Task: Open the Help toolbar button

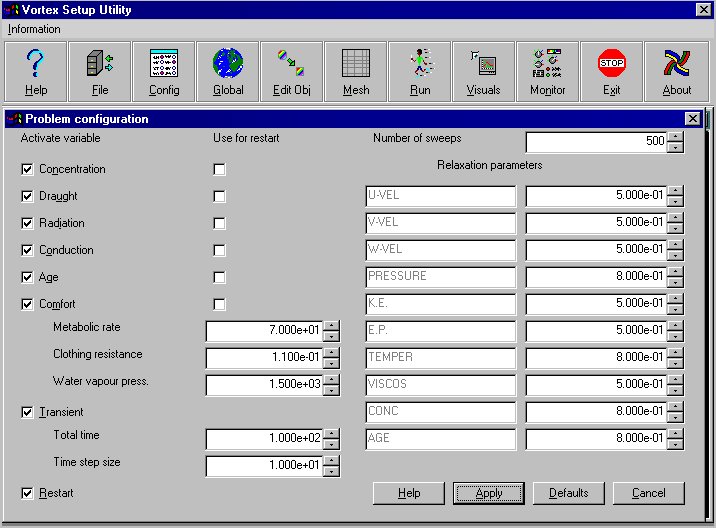Action: click(x=36, y=71)
